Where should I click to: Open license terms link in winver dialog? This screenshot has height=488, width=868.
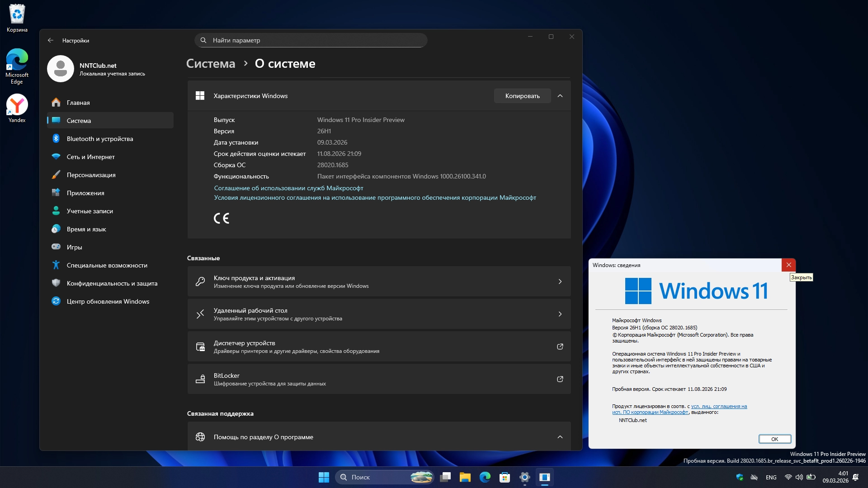718,406
